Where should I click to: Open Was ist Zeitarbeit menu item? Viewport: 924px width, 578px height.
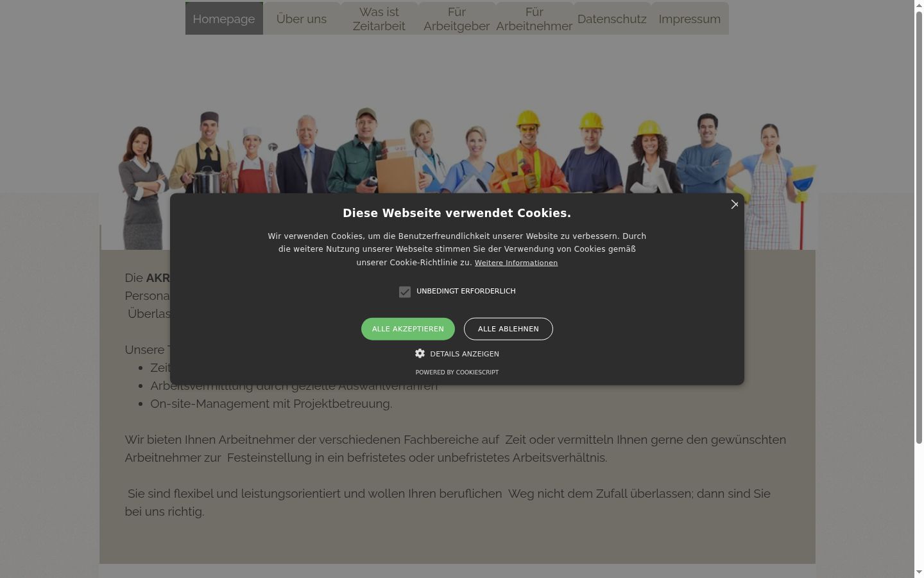click(x=379, y=19)
